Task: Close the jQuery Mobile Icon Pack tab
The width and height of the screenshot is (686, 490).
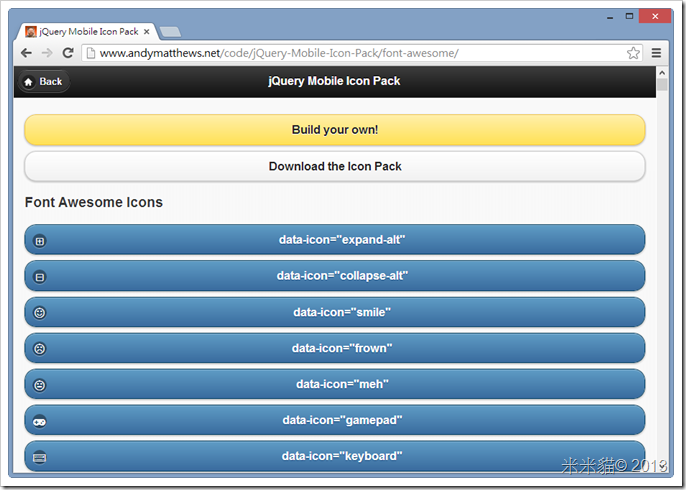Action: (147, 32)
